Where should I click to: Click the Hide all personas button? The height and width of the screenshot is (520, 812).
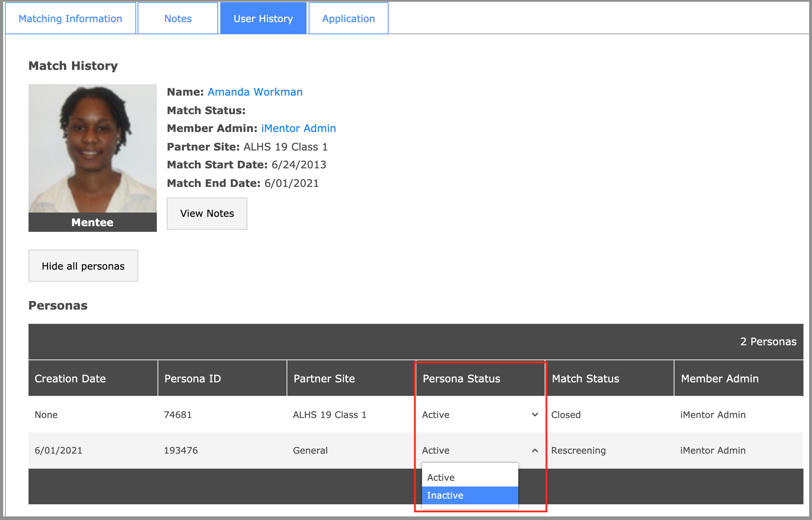(x=83, y=266)
